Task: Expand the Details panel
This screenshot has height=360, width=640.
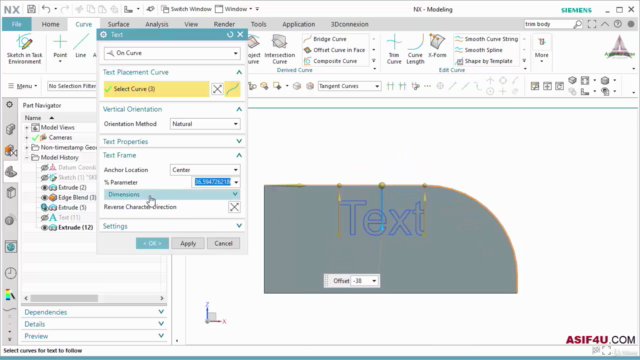Action: pyautogui.click(x=94, y=324)
